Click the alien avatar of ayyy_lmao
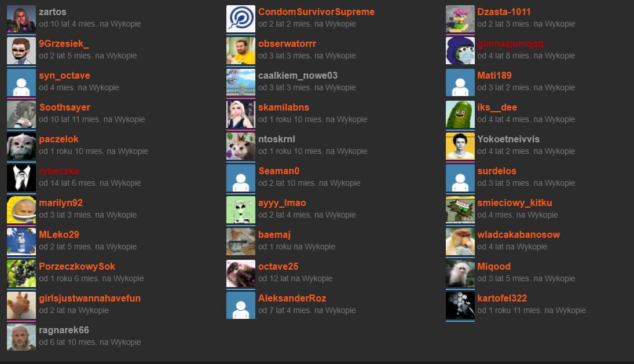Image resolution: width=634 pixels, height=364 pixels. [240, 210]
